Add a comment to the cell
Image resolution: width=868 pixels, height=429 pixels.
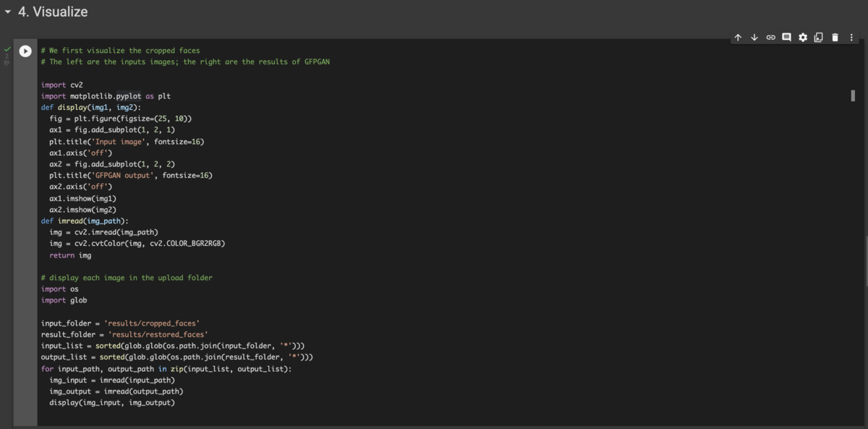(786, 36)
